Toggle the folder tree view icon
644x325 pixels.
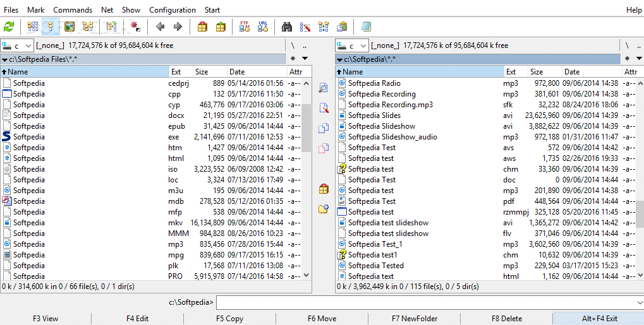click(x=88, y=27)
